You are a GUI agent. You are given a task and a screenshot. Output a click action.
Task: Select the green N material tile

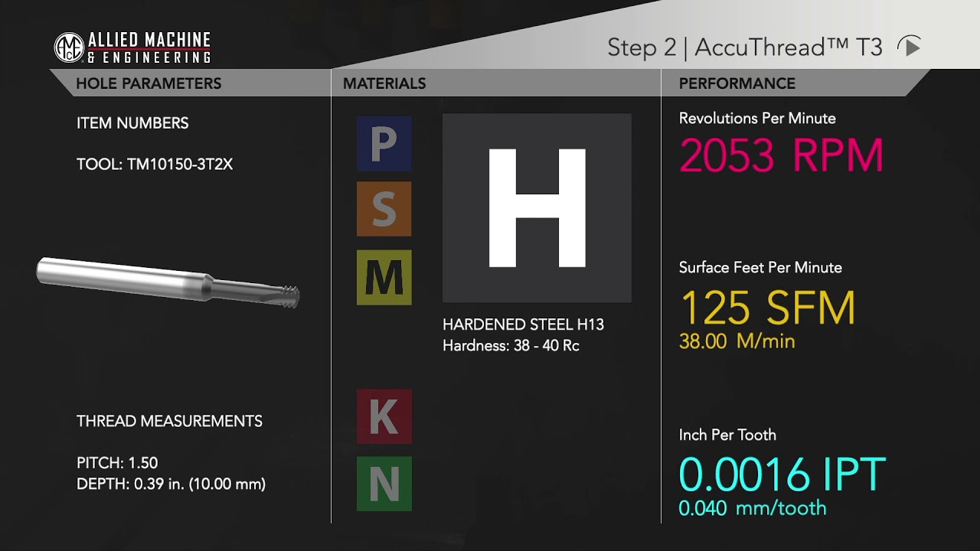(x=384, y=484)
